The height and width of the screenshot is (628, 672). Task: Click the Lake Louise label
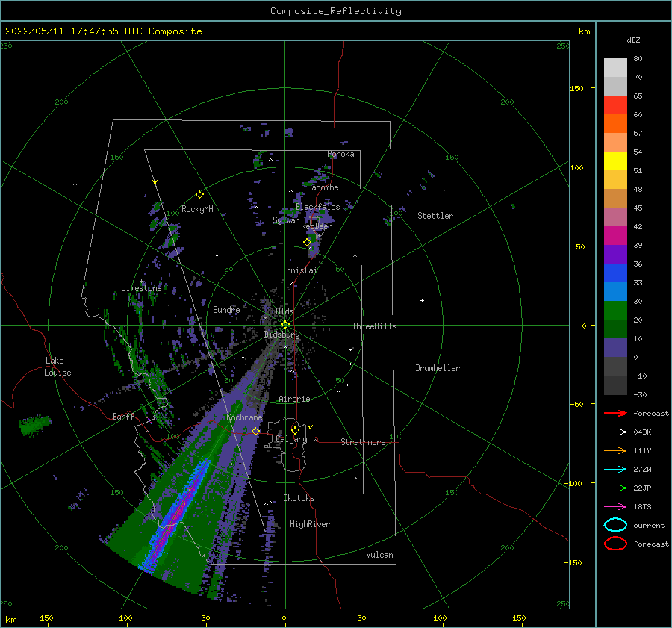57,367
